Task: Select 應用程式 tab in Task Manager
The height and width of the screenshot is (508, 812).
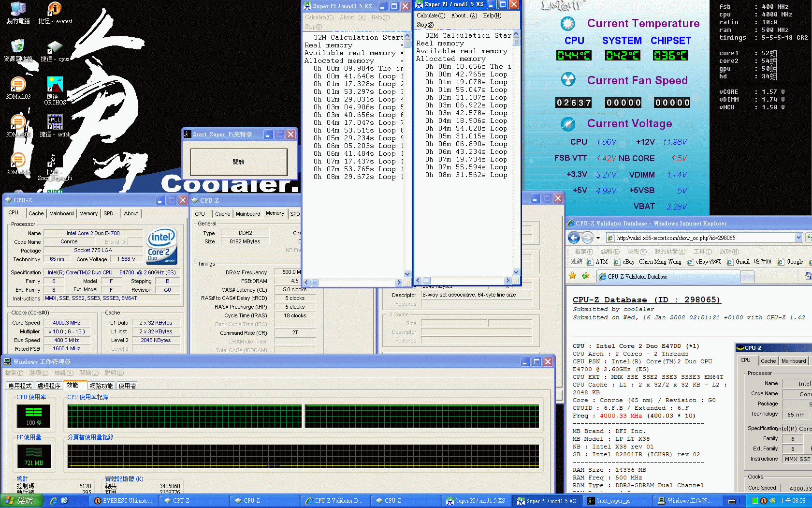Action: (20, 386)
